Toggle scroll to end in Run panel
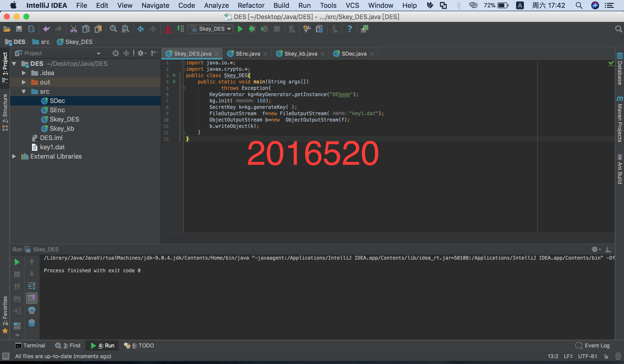Screen dimensions: 624x364 (32, 298)
